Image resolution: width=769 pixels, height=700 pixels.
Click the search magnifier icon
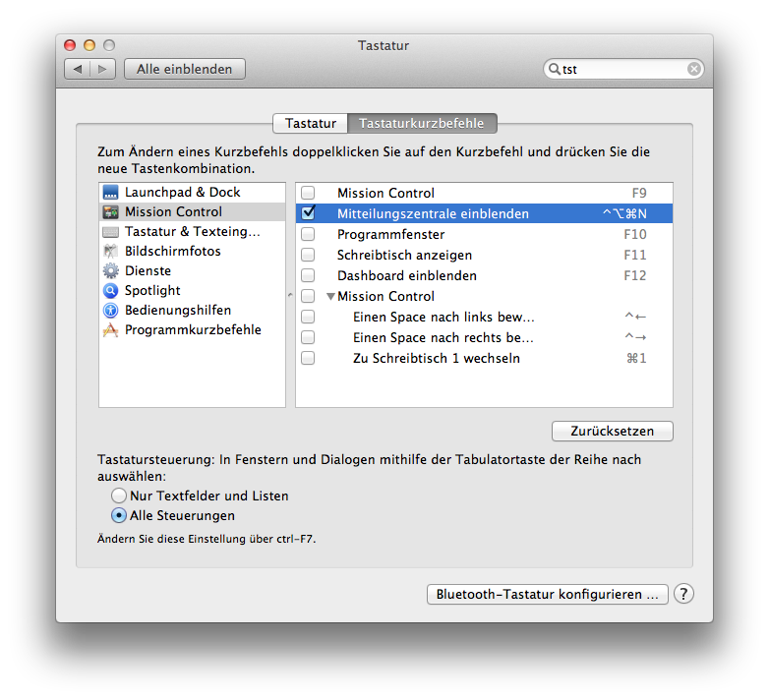[x=555, y=69]
